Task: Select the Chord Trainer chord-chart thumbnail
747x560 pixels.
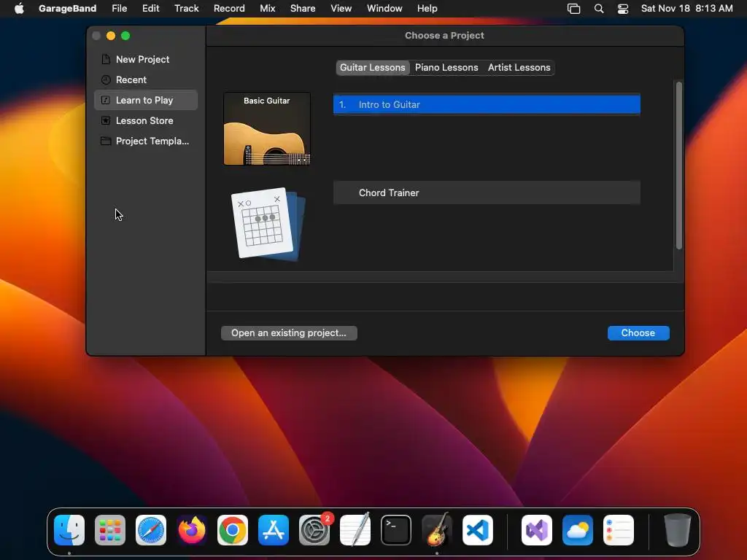Action: pos(268,224)
